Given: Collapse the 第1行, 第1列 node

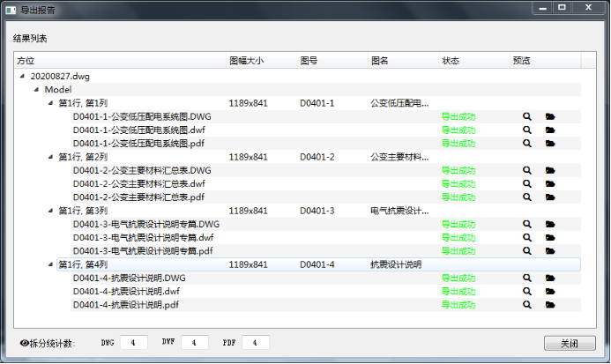Looking at the screenshot, I should point(50,103).
